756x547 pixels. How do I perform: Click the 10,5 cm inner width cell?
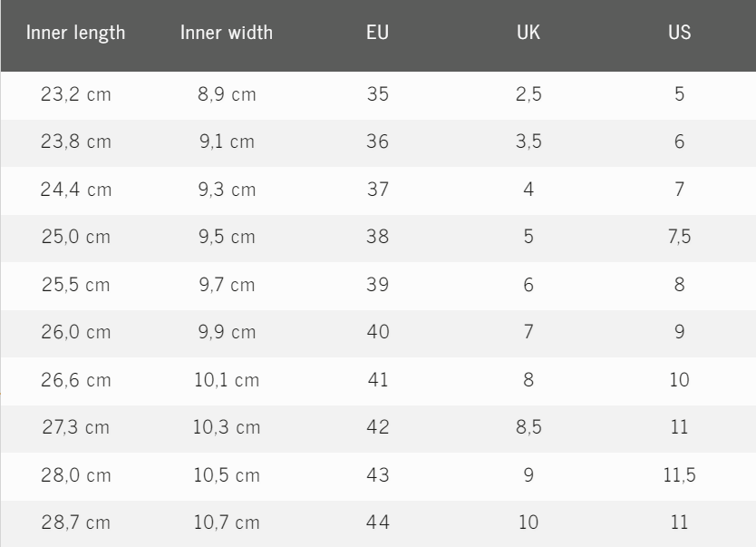227,475
